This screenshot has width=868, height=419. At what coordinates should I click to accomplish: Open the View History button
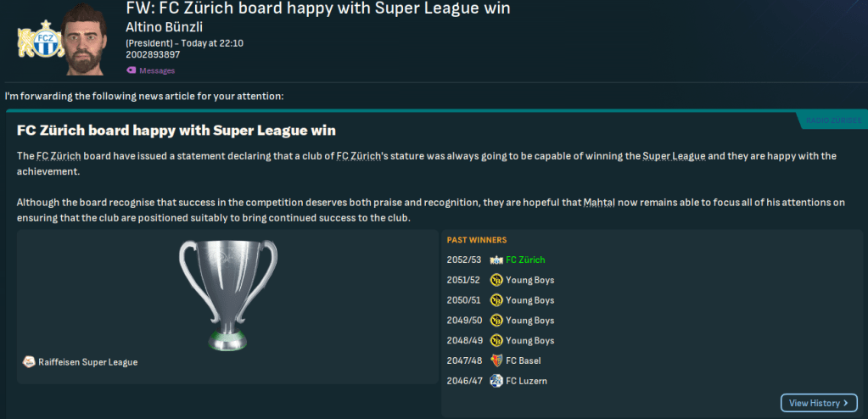[818, 403]
